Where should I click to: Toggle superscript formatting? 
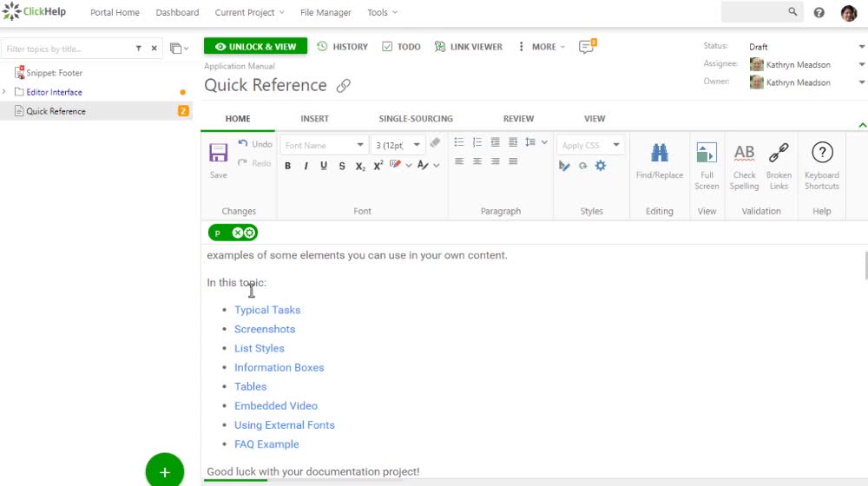(378, 166)
